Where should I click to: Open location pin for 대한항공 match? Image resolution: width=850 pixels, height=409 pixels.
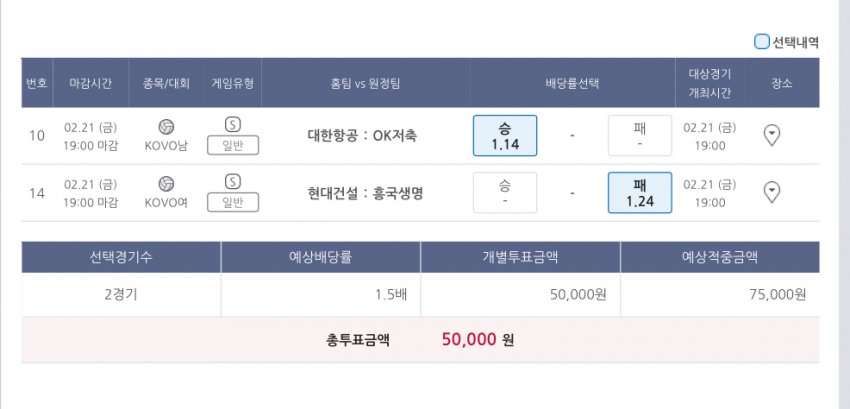tap(771, 135)
